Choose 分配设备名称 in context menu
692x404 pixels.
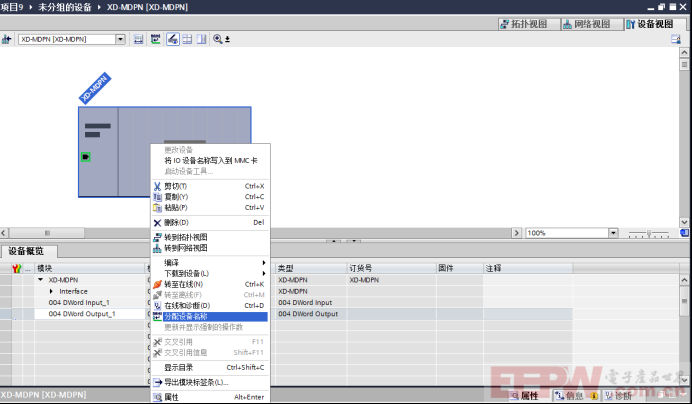coord(210,317)
